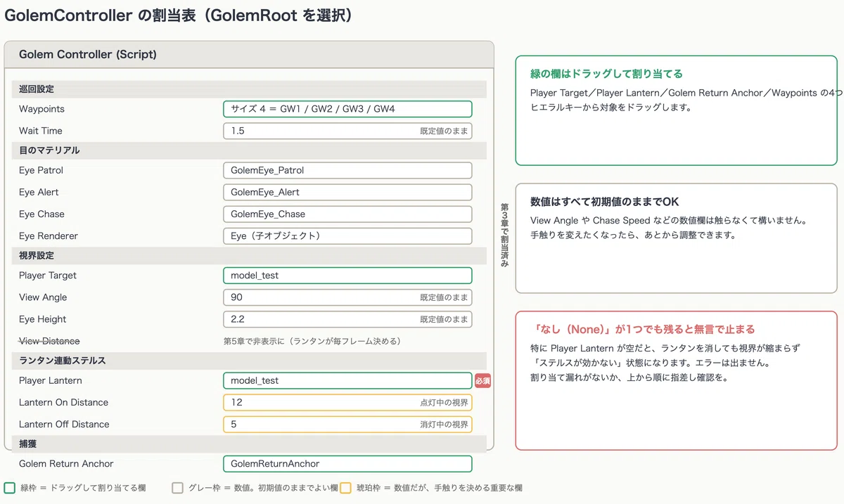844x504 pixels.
Task: Select the Wait Time field with 1.5
Action: pos(347,131)
